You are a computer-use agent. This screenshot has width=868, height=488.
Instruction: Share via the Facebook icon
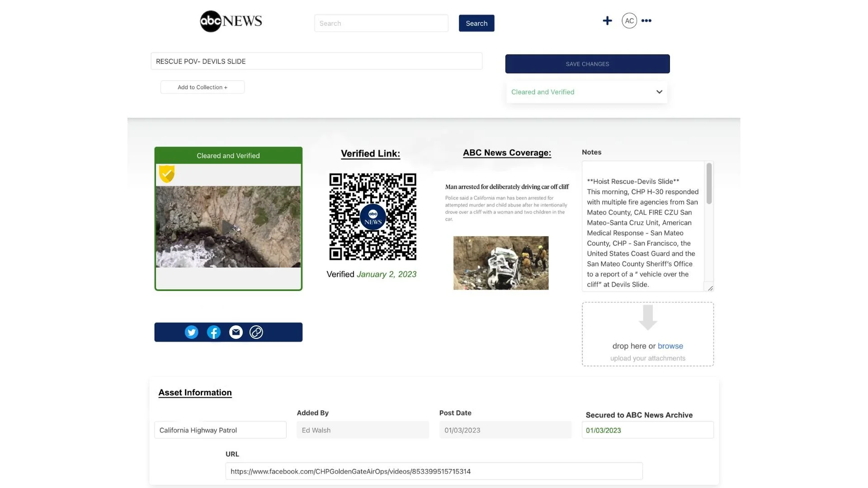213,333
